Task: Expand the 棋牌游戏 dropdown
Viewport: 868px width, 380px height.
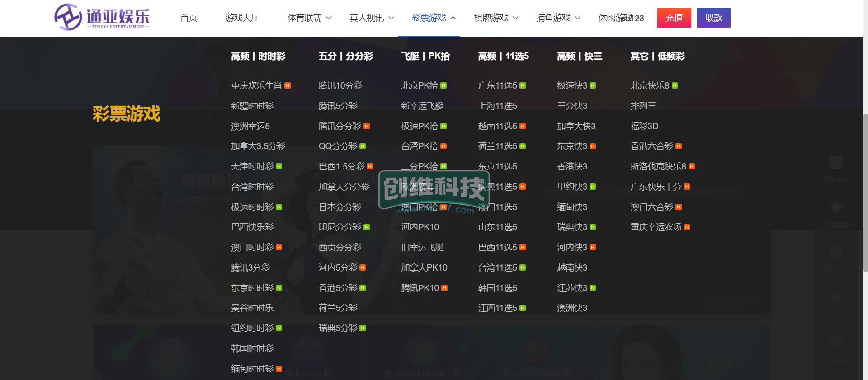Action: [496, 18]
